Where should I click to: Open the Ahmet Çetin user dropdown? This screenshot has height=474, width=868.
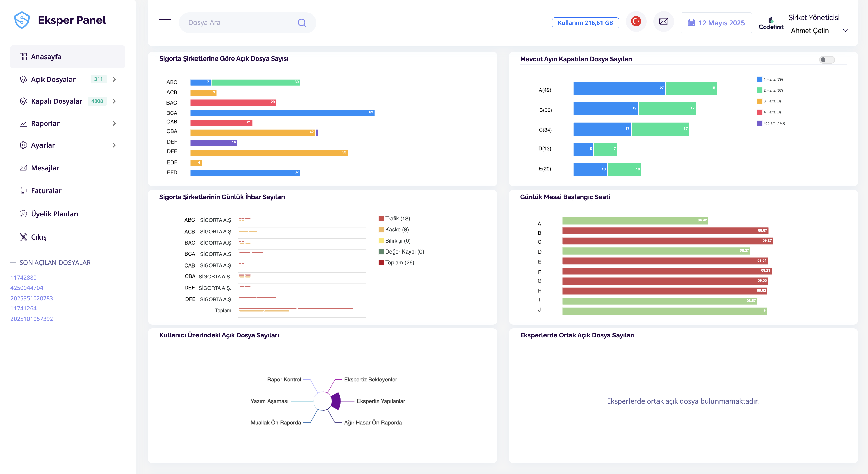pos(845,30)
